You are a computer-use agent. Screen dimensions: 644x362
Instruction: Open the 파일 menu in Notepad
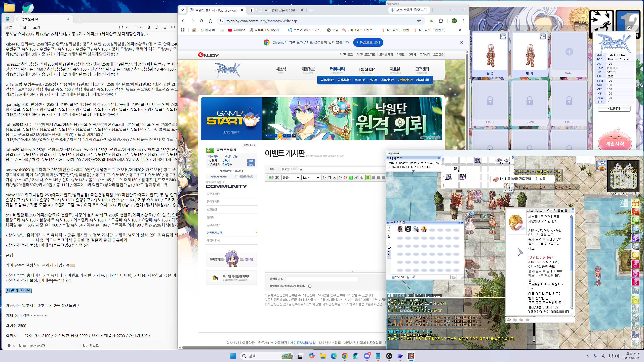[x=9, y=27]
